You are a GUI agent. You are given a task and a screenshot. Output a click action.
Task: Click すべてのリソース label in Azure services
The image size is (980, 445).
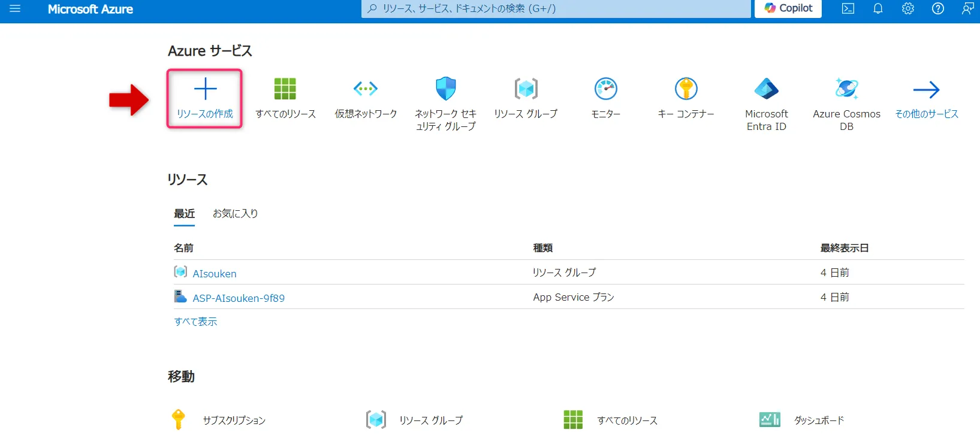click(285, 114)
